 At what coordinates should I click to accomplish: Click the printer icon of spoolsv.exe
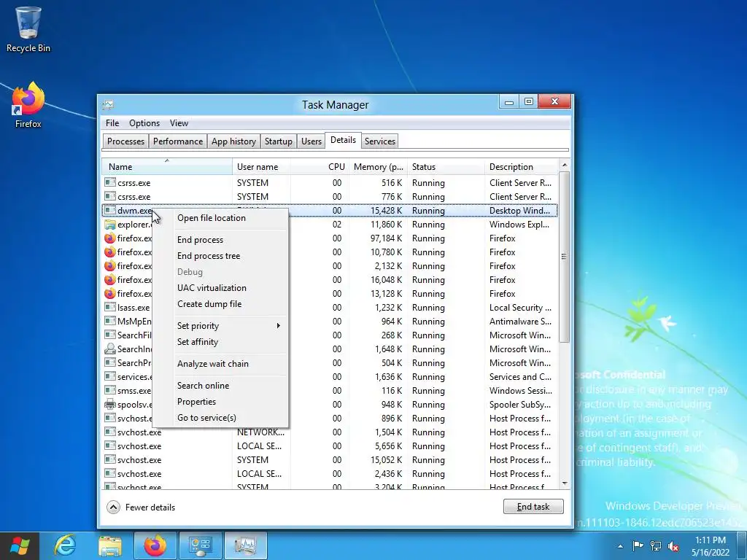click(x=110, y=404)
